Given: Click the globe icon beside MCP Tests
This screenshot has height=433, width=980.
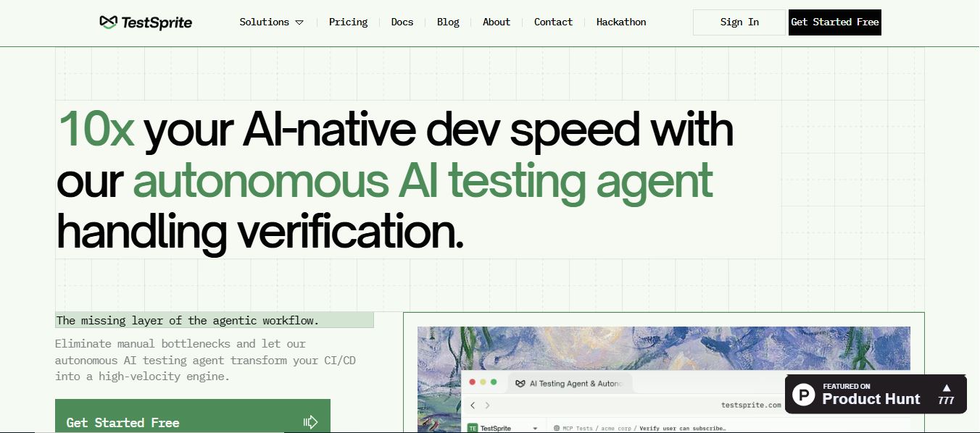Looking at the screenshot, I should click(x=555, y=428).
